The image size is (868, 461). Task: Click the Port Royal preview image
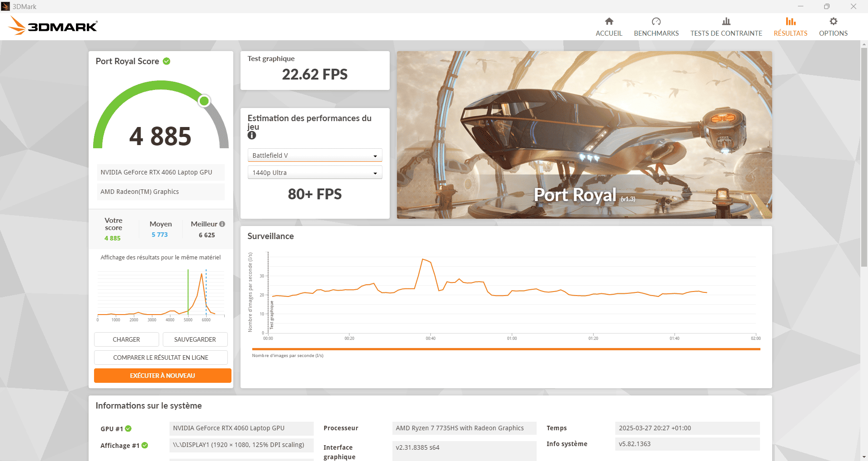coord(584,135)
